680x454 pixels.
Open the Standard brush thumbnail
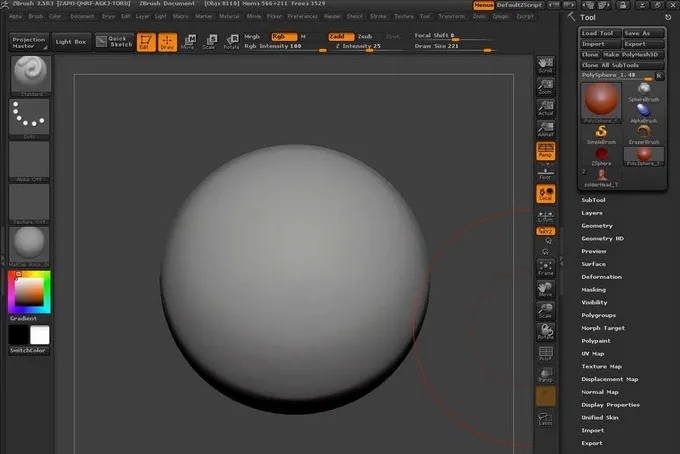(x=30, y=76)
